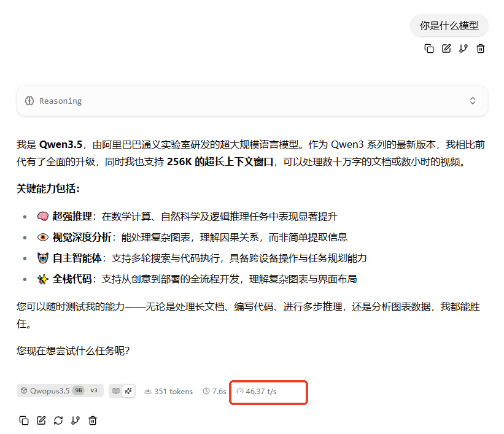
Task: Branch conversation from the assistant response
Action: [x=76, y=420]
